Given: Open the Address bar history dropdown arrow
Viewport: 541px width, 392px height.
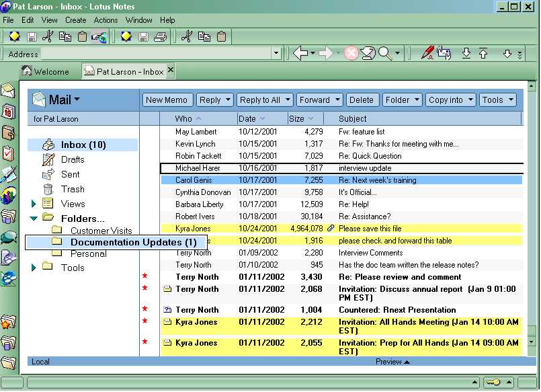Looking at the screenshot, I should [276, 53].
